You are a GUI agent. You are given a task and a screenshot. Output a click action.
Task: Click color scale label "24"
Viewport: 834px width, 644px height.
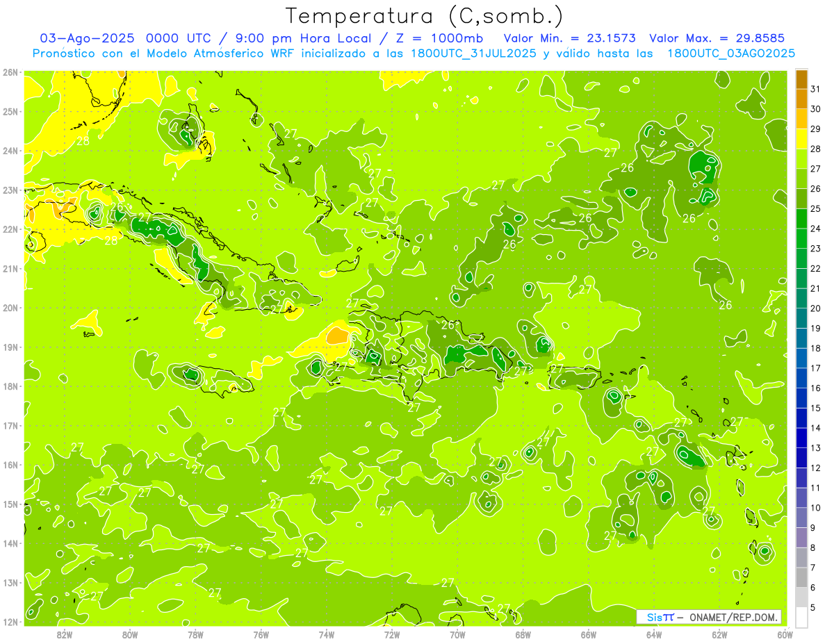tap(816, 229)
